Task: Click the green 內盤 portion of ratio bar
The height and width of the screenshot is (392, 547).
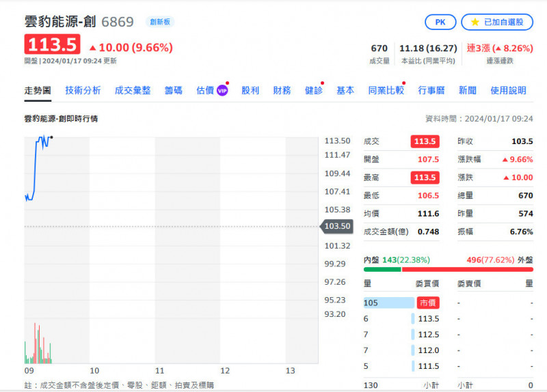Action: tap(382, 269)
